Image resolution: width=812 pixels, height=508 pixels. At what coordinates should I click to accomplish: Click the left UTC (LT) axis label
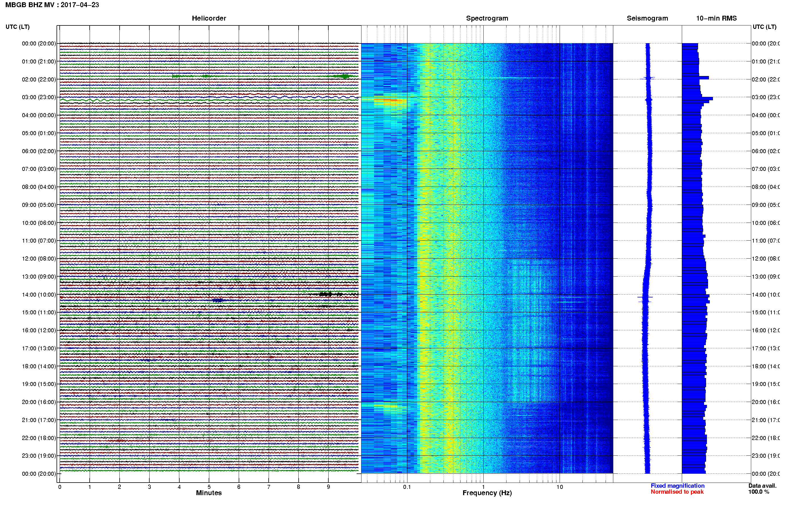tap(17, 27)
